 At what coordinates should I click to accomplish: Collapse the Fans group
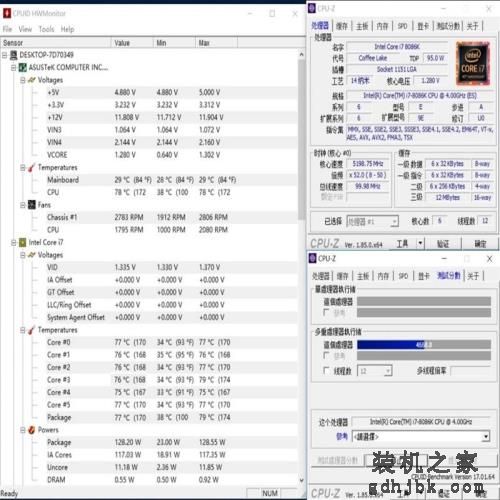click(23, 205)
